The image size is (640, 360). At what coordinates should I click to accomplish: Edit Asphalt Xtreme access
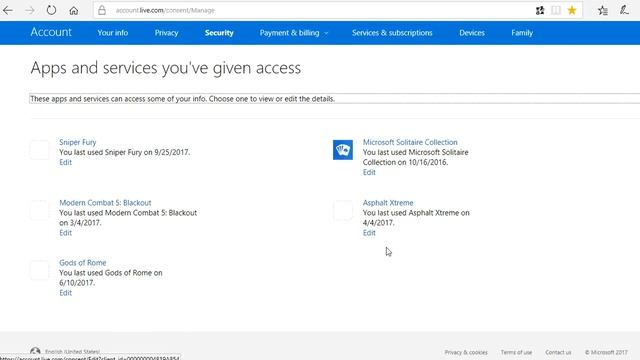pyautogui.click(x=369, y=233)
